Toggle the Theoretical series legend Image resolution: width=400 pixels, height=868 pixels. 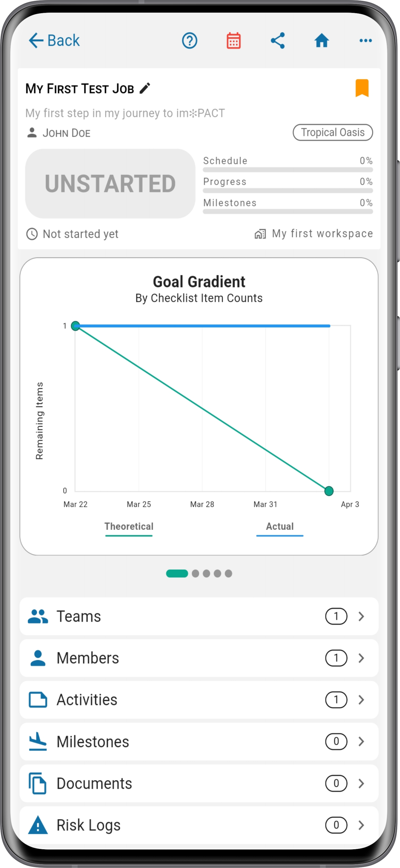pos(129,527)
